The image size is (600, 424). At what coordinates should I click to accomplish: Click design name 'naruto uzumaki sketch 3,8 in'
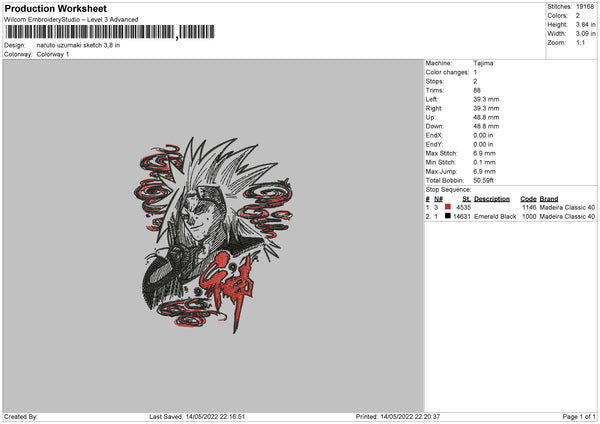coord(78,45)
